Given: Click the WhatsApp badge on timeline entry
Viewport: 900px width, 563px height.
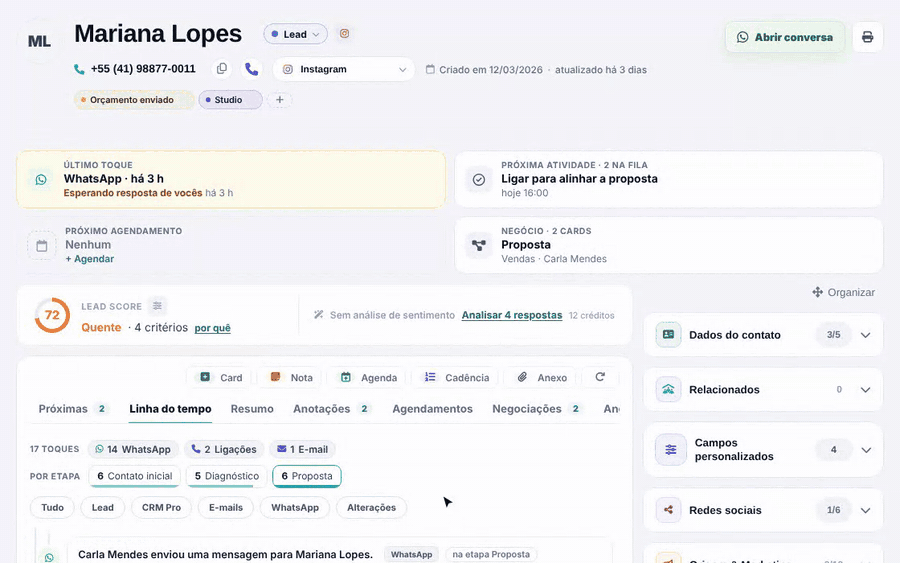Looking at the screenshot, I should (412, 554).
